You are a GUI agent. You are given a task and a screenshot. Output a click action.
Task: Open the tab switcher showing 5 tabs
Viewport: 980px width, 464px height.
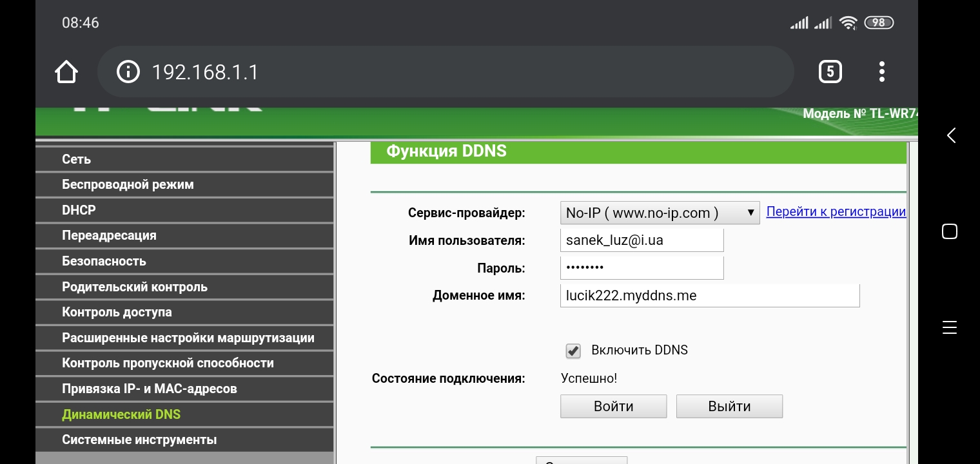coord(830,72)
